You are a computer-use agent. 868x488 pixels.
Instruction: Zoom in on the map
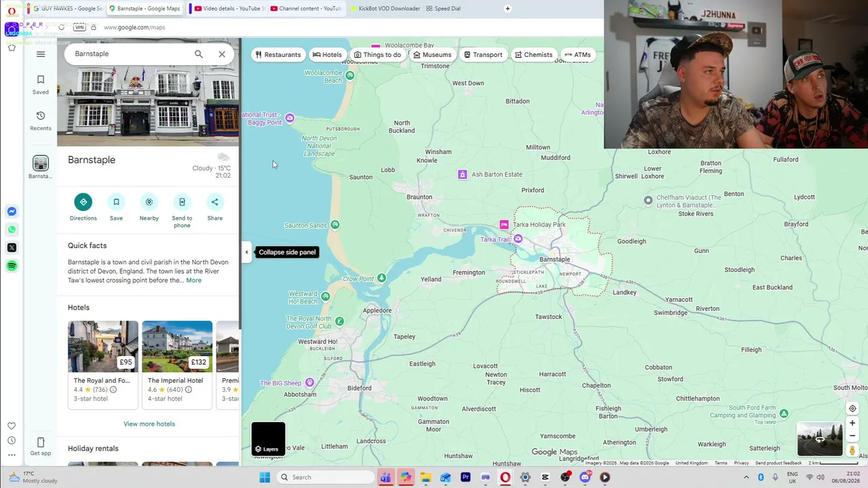852,424
